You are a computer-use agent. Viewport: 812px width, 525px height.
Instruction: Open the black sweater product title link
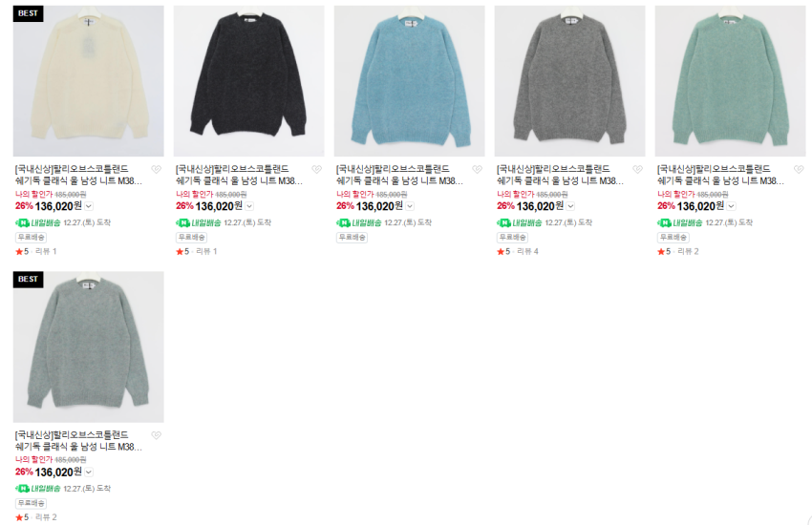point(239,175)
